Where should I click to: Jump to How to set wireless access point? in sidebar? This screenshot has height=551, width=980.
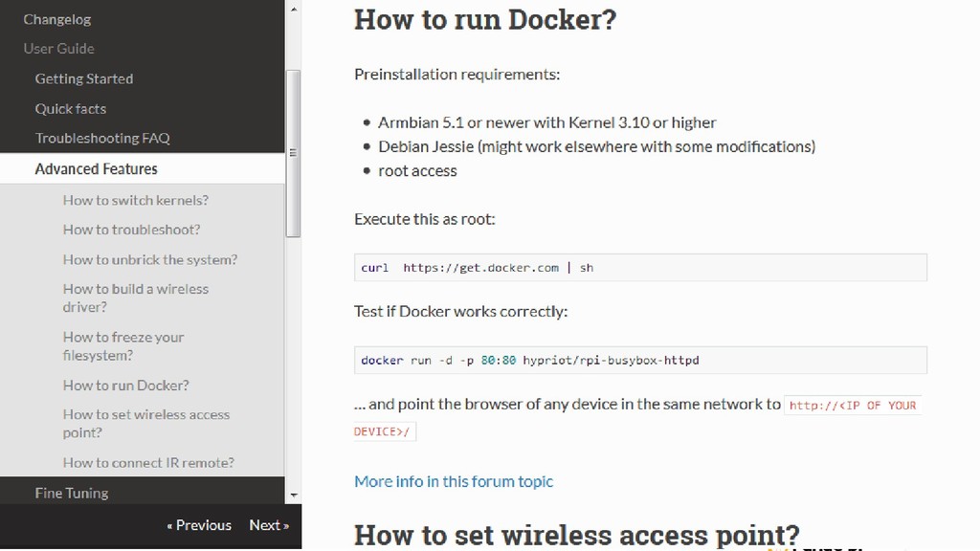tap(146, 424)
